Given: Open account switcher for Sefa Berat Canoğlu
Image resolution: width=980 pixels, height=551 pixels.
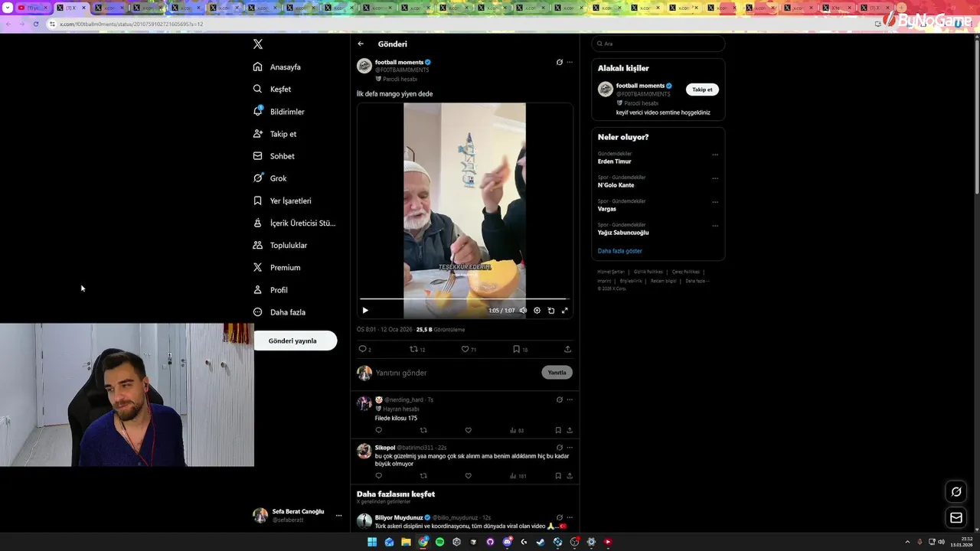Looking at the screenshot, I should click(x=298, y=515).
